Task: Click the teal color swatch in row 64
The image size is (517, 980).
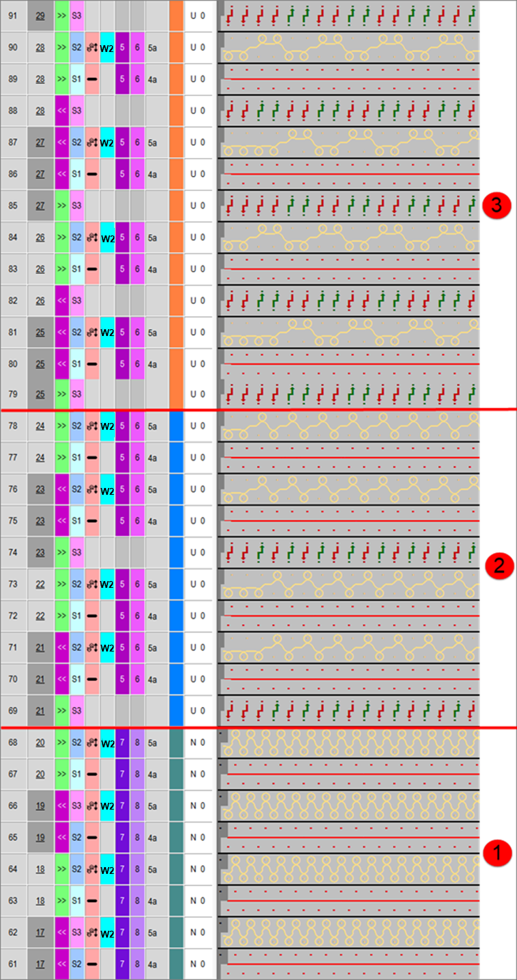Action: click(x=176, y=869)
